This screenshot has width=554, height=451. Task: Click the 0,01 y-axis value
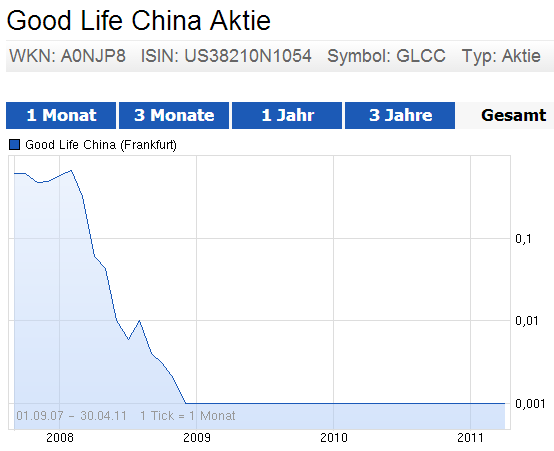[526, 321]
